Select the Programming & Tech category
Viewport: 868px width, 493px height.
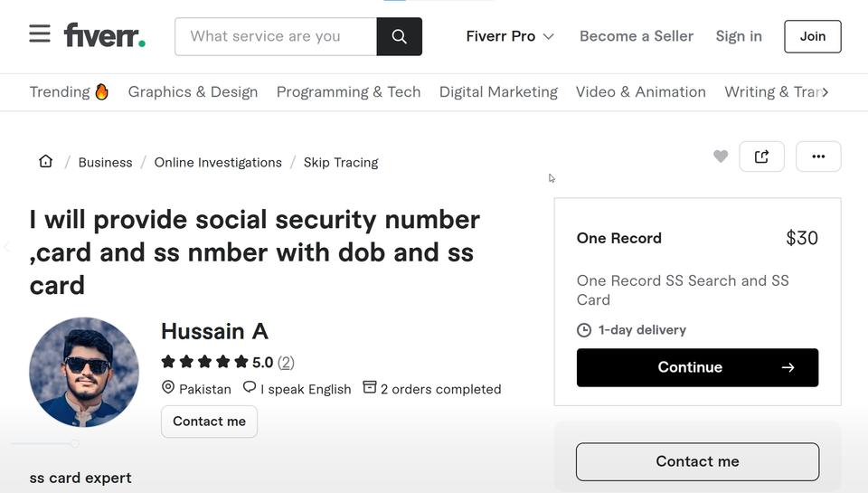[x=348, y=91]
